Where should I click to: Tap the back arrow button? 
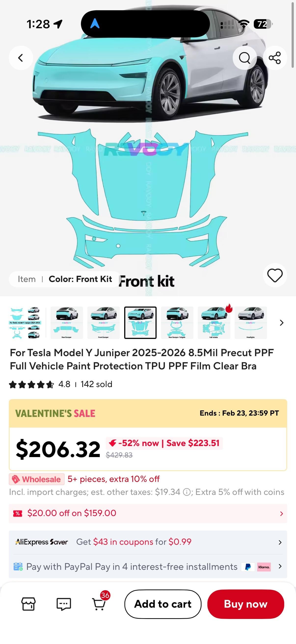coord(21,58)
